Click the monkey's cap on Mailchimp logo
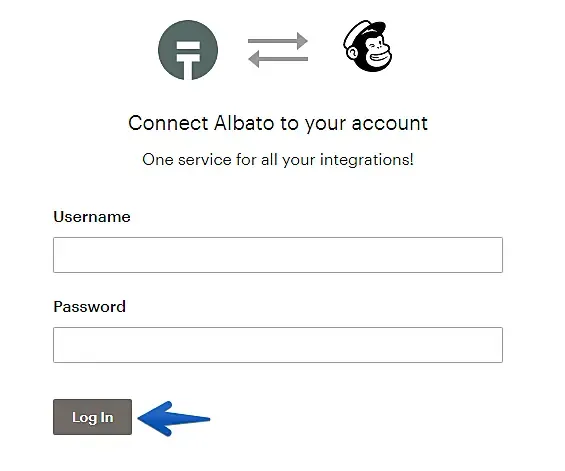This screenshot has width=565, height=471. [x=364, y=31]
